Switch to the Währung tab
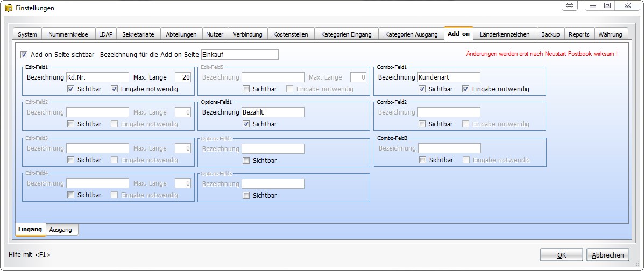644x271 pixels. [x=610, y=34]
